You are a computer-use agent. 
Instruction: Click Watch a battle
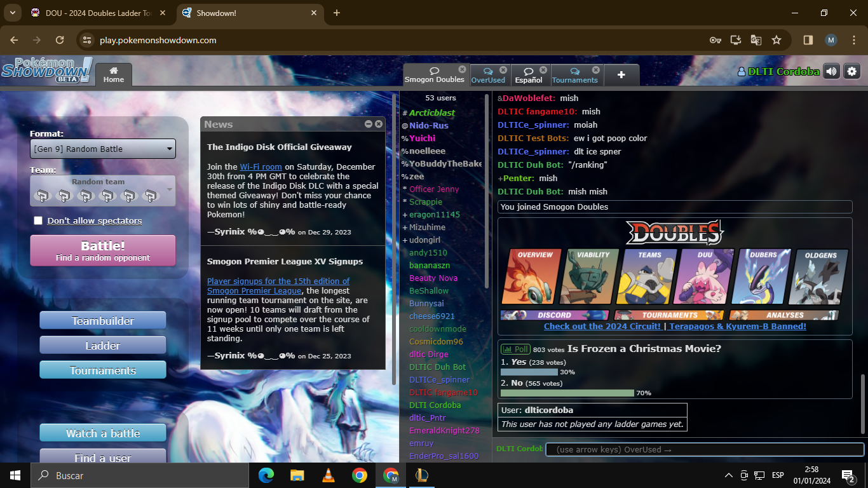(x=103, y=433)
